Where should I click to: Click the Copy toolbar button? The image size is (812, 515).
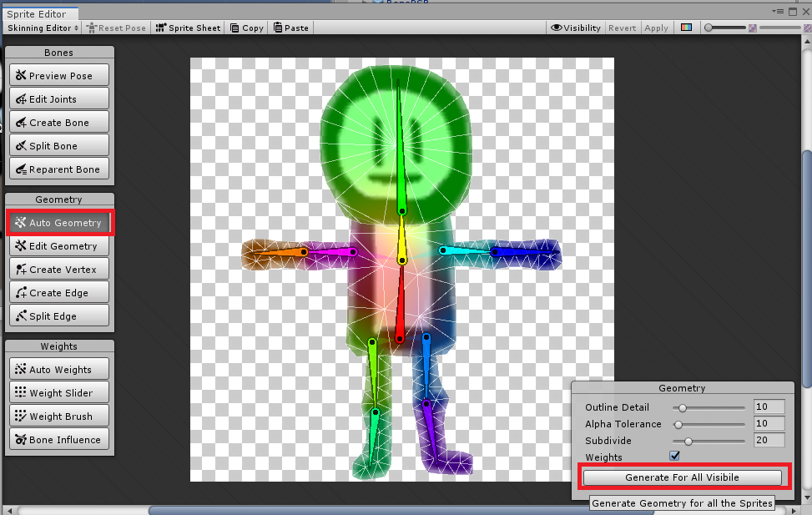[246, 28]
